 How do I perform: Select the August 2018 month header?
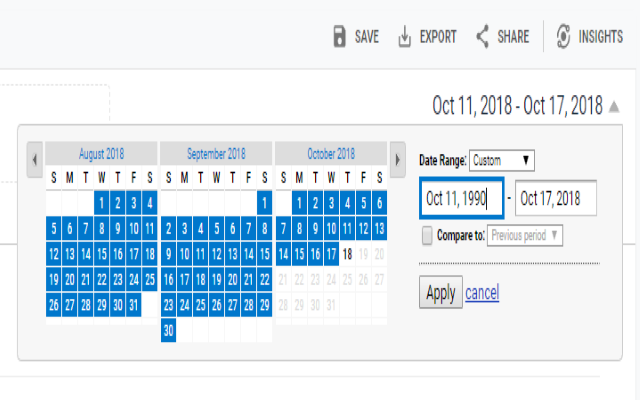(100, 154)
